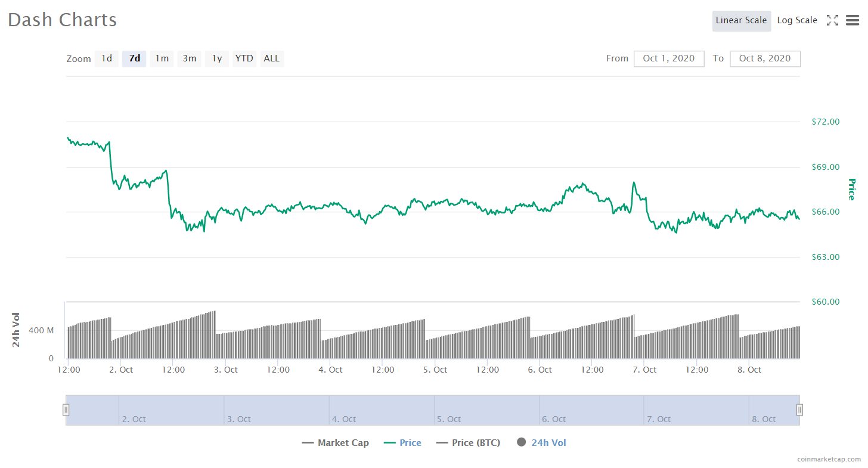This screenshot has width=868, height=468.
Task: Grab the right navigator range handle
Action: [799, 410]
